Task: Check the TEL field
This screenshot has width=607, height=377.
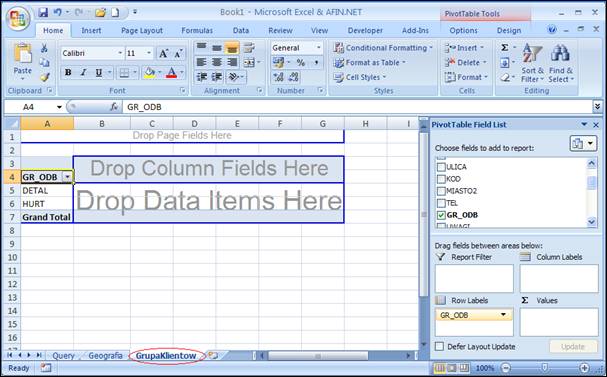Action: click(x=441, y=203)
